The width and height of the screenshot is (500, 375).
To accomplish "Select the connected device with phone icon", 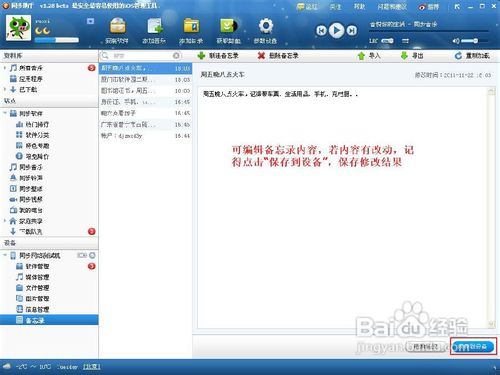I will (35, 256).
